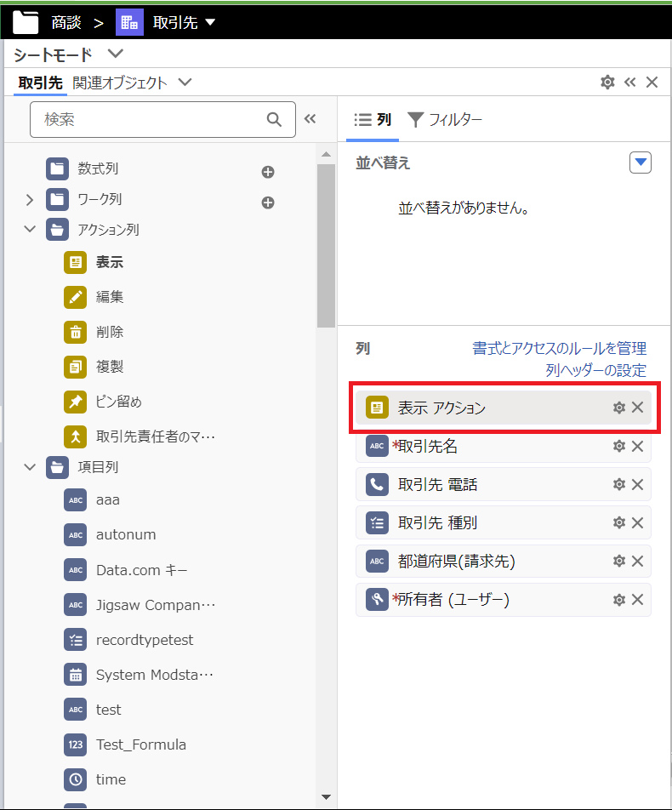
Task: Open the 取引先 breadcrumb dropdown arrow
Action: [210, 22]
